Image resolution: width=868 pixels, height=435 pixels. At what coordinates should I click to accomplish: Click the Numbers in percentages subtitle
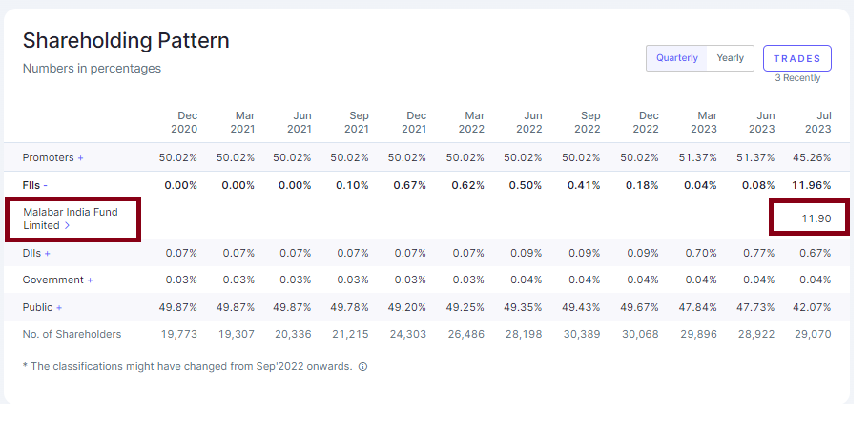92,69
